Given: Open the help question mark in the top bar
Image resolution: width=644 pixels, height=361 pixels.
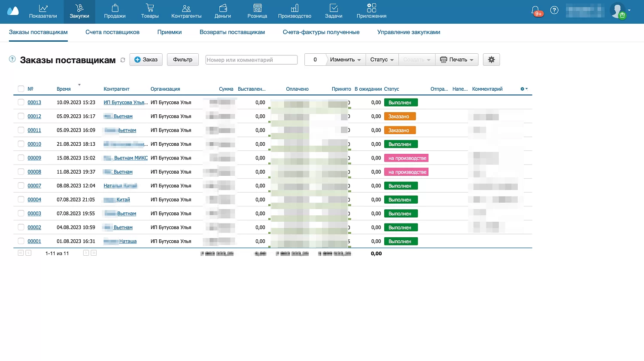Looking at the screenshot, I should pos(554,10).
